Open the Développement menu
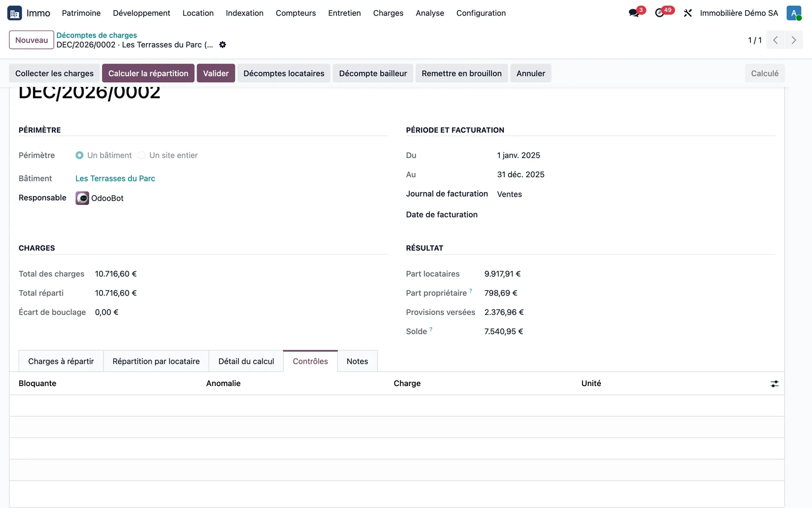Screen dimensions: 812x508 (142, 13)
